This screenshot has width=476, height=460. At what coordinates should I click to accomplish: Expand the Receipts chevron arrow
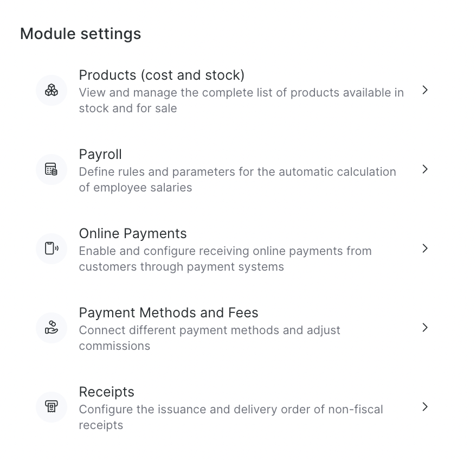425,407
